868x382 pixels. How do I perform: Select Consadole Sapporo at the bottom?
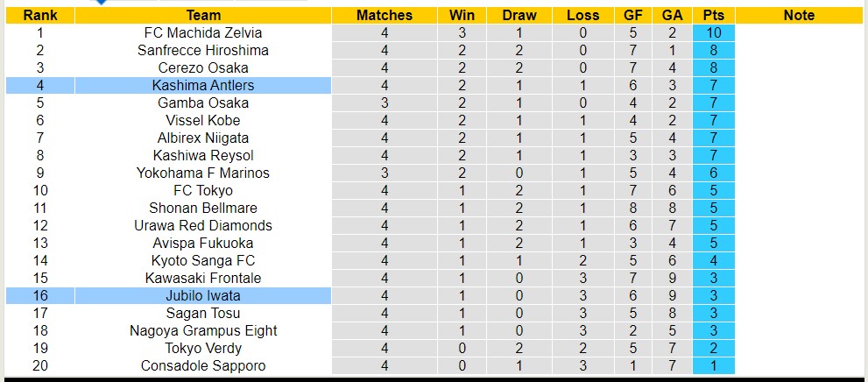point(203,365)
